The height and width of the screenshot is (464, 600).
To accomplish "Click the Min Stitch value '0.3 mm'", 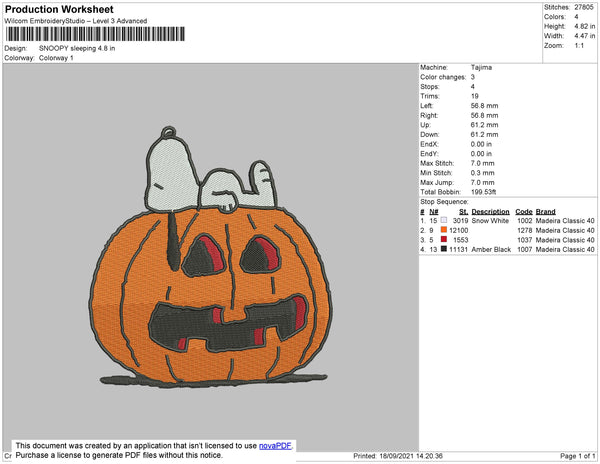I will click(x=483, y=173).
